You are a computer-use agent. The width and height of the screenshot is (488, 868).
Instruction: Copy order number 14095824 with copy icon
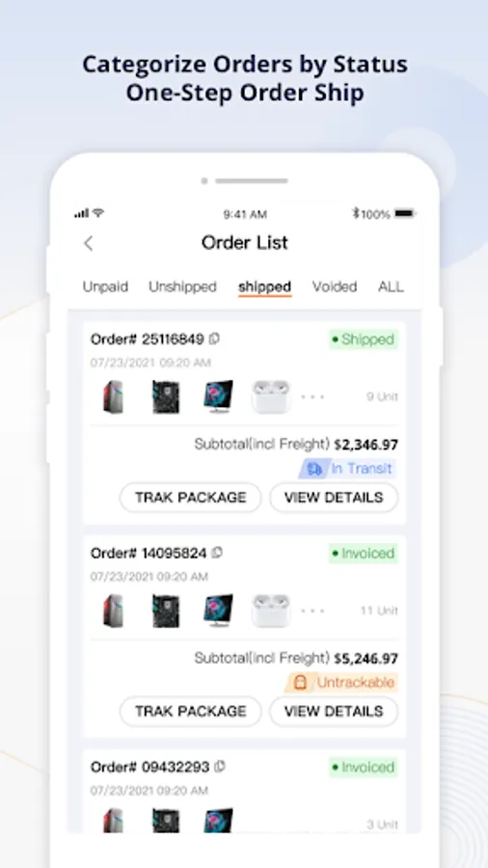pos(217,553)
